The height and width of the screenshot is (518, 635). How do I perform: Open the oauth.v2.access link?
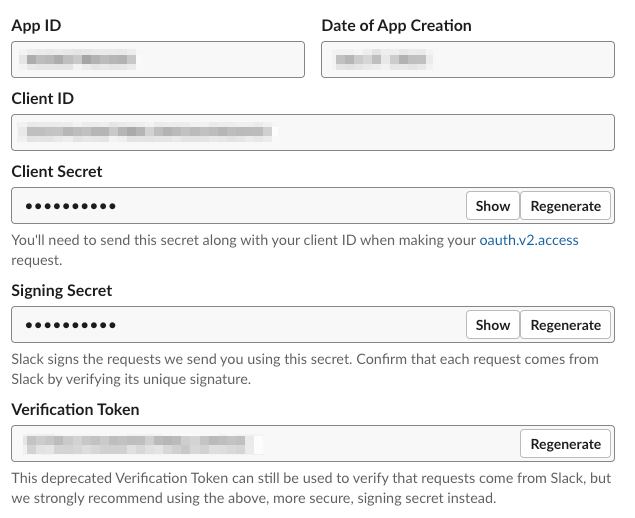pos(529,241)
